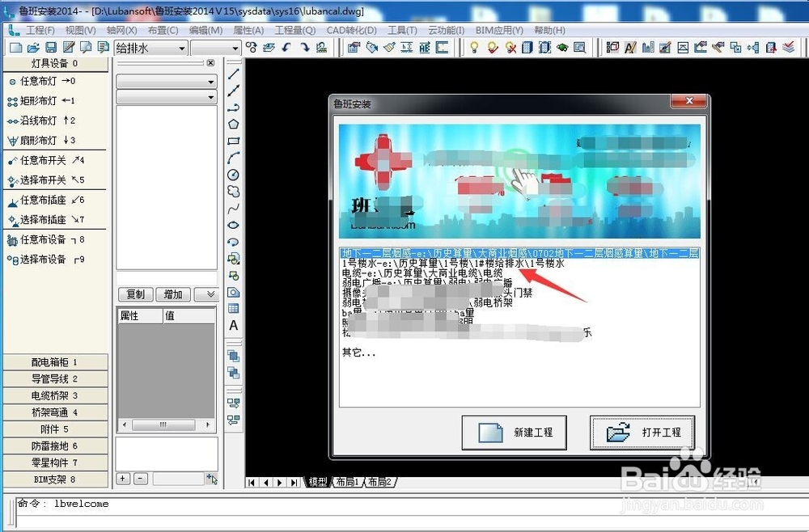Expand the double-chevron button beside 增加
Viewport: 809px width, 532px height.
point(207,294)
